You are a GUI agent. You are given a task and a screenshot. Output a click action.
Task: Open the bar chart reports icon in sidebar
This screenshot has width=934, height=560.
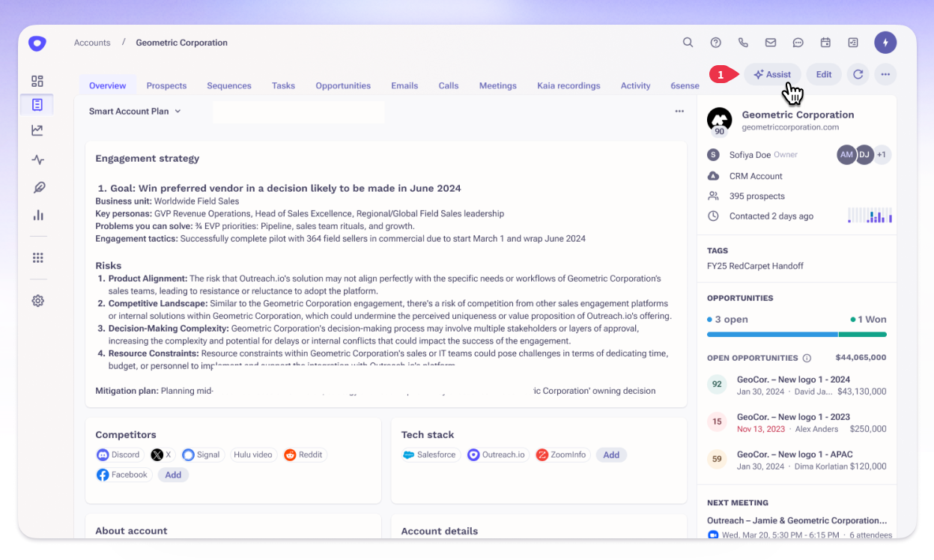(x=37, y=215)
